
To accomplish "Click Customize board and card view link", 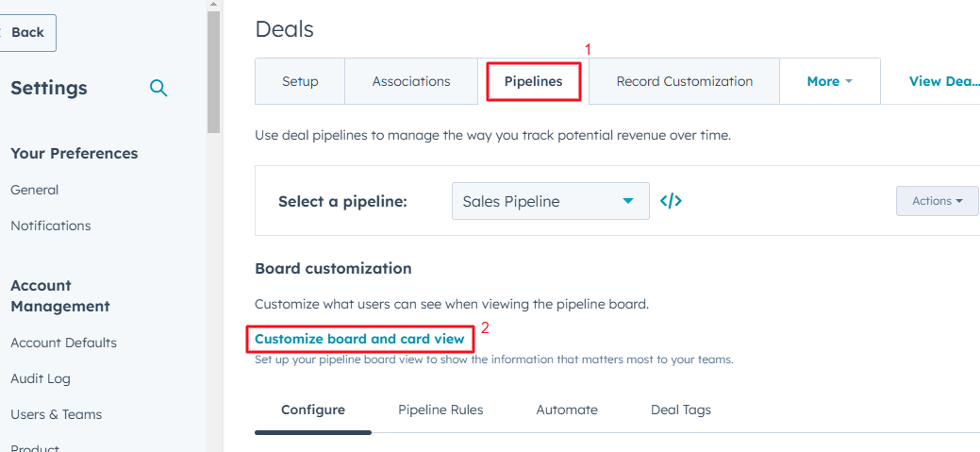I will coord(359,339).
